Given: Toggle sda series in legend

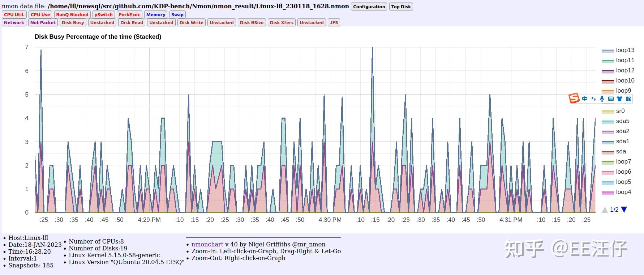Looking at the screenshot, I should coord(614,152).
